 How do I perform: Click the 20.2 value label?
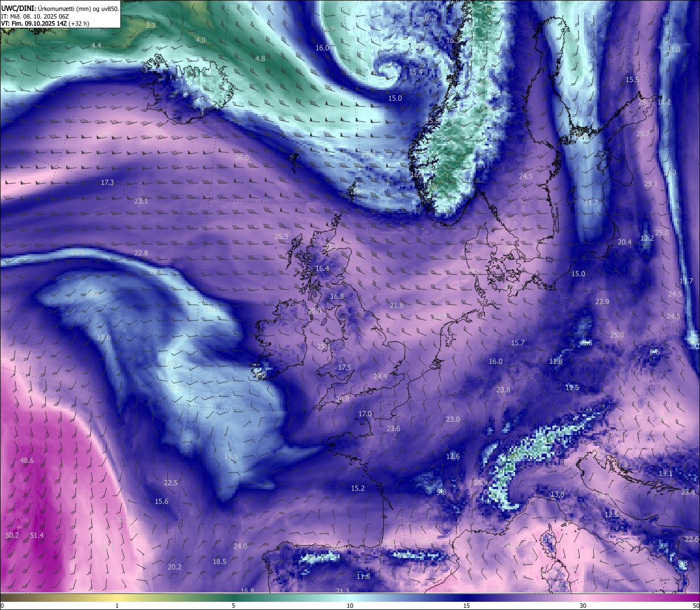pyautogui.click(x=174, y=567)
